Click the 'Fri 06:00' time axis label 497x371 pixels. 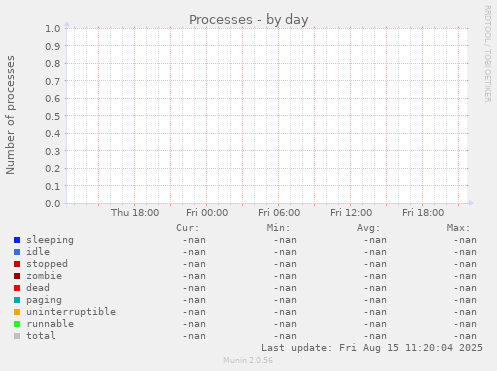coord(279,213)
